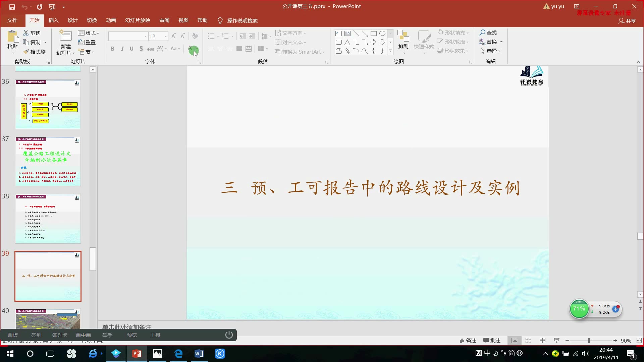Viewport: 644px width, 362px height.
Task: Toggle Normal view in status bar
Action: (514, 341)
